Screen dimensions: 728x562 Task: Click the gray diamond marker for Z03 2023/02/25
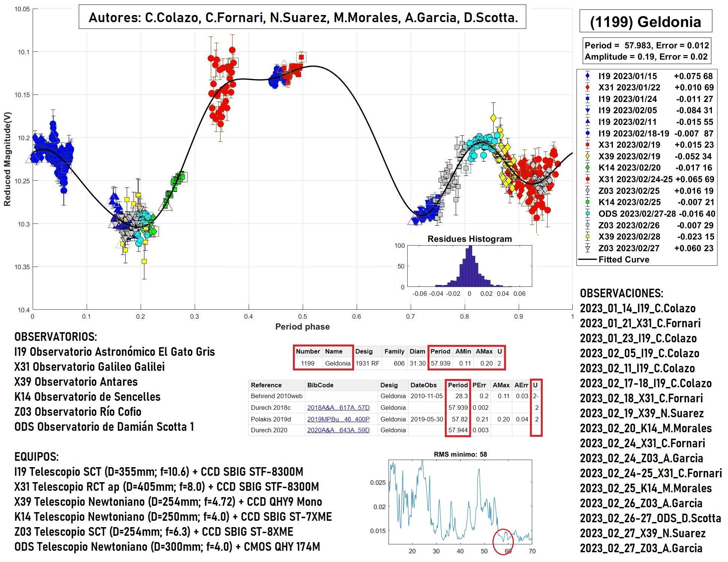pos(588,190)
